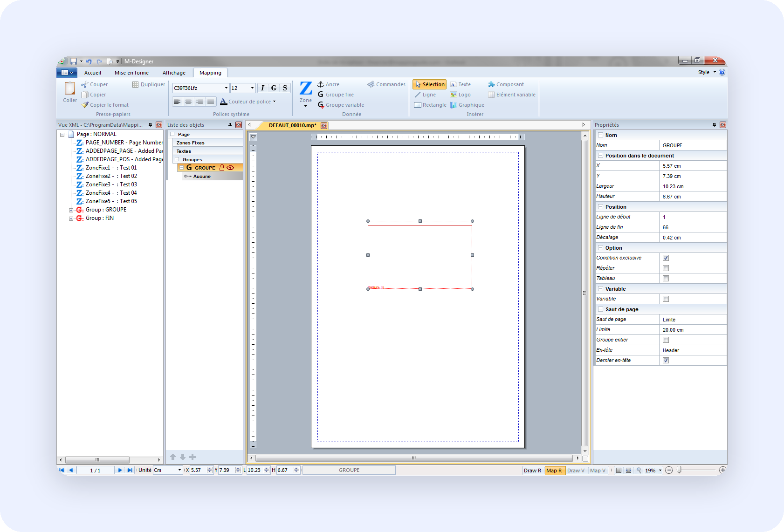784x532 pixels.
Task: Open the Commandes tool
Action: pos(386,84)
